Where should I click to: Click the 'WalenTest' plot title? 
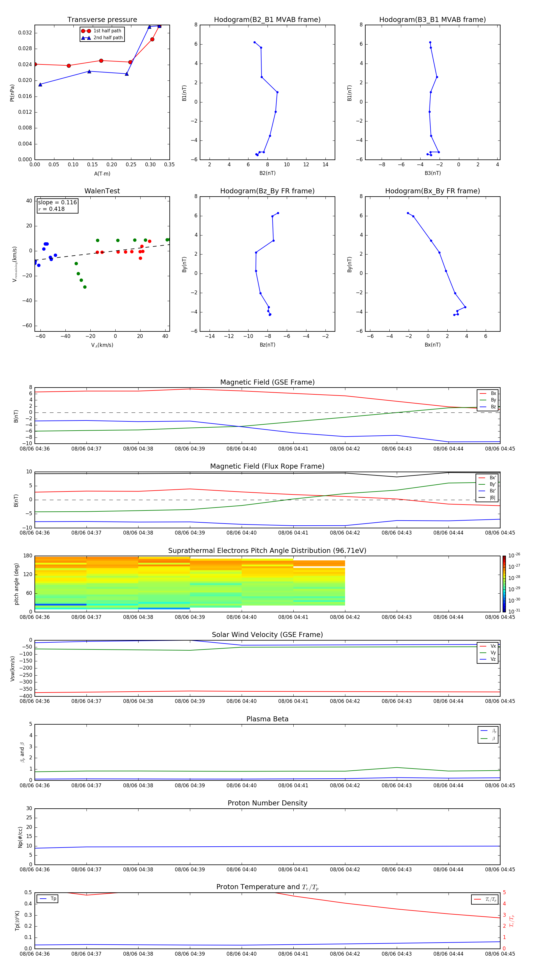click(x=102, y=191)
